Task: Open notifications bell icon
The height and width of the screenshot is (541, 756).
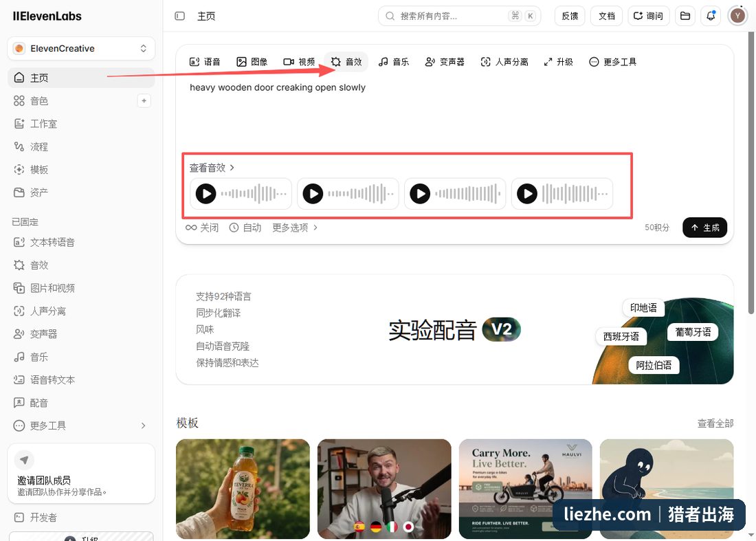Action: (711, 16)
